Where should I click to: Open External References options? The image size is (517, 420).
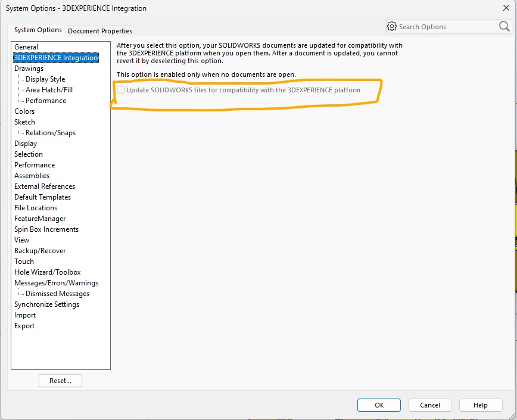click(45, 186)
